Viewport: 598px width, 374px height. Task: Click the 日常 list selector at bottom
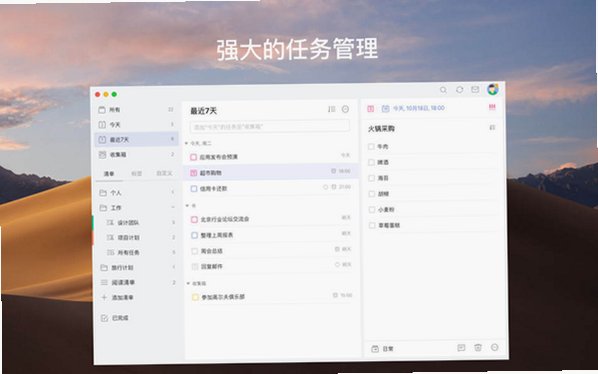point(383,349)
